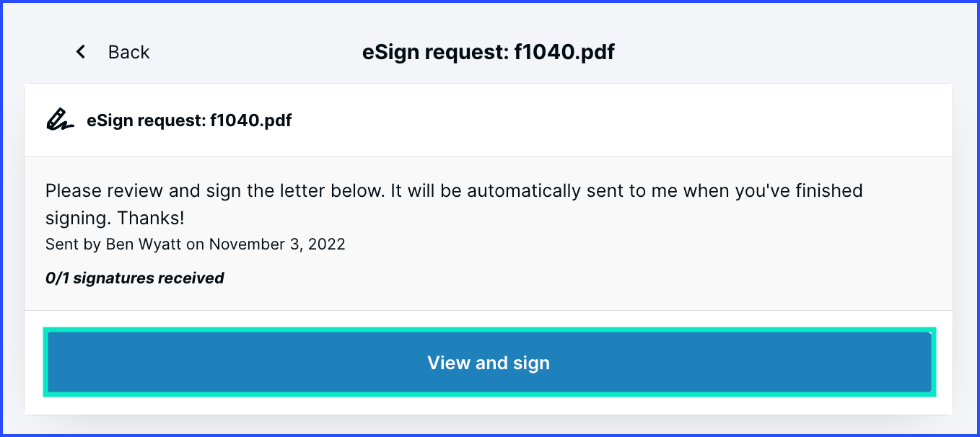Click the back chevron arrow icon

point(81,52)
